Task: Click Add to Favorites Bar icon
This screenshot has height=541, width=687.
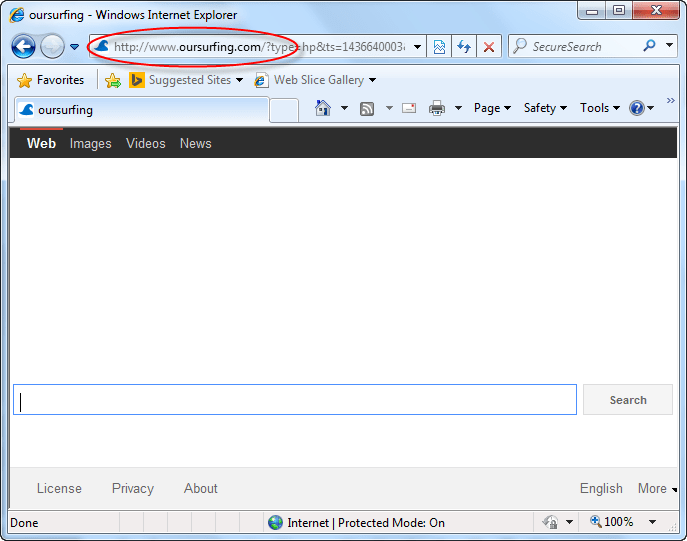Action: point(113,80)
